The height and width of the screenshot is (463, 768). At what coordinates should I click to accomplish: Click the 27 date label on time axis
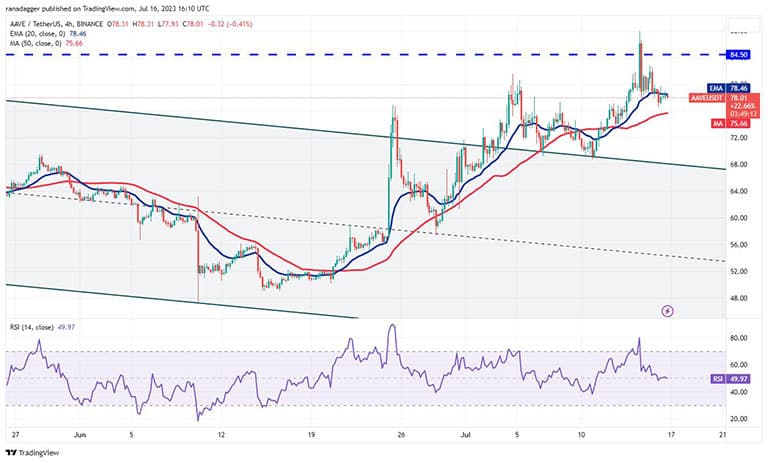tap(15, 435)
